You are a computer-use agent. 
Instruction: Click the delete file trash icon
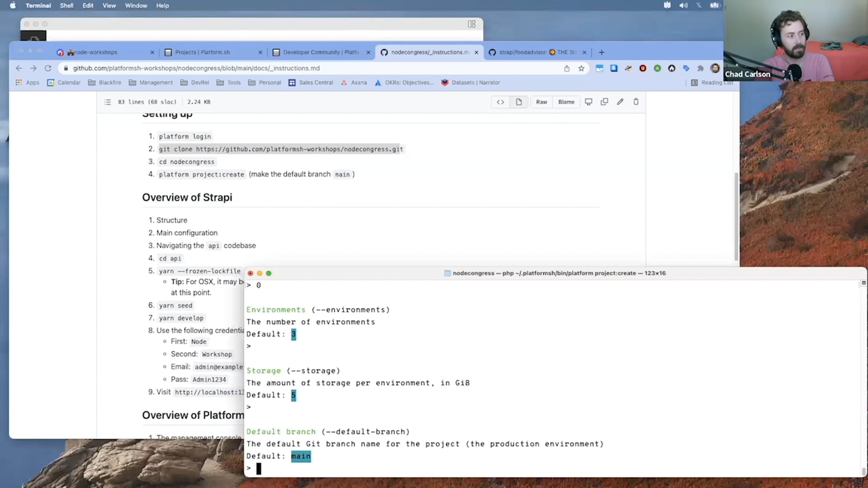[636, 102]
